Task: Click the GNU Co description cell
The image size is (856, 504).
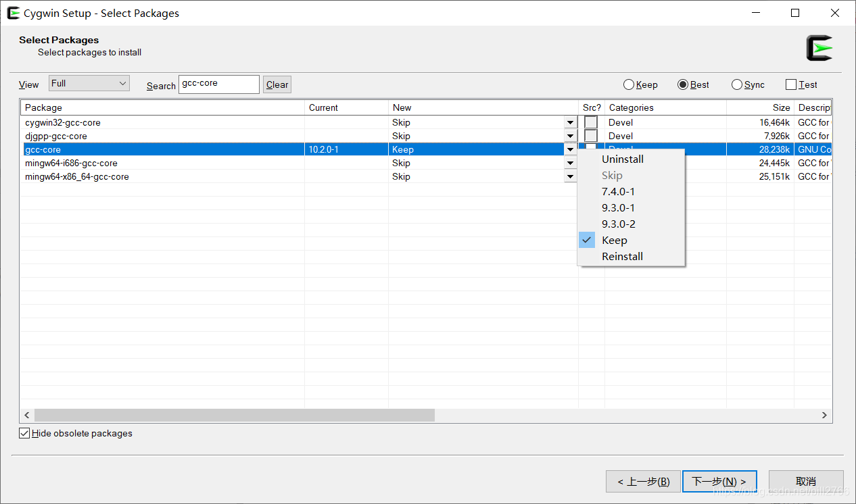Action: pos(814,149)
